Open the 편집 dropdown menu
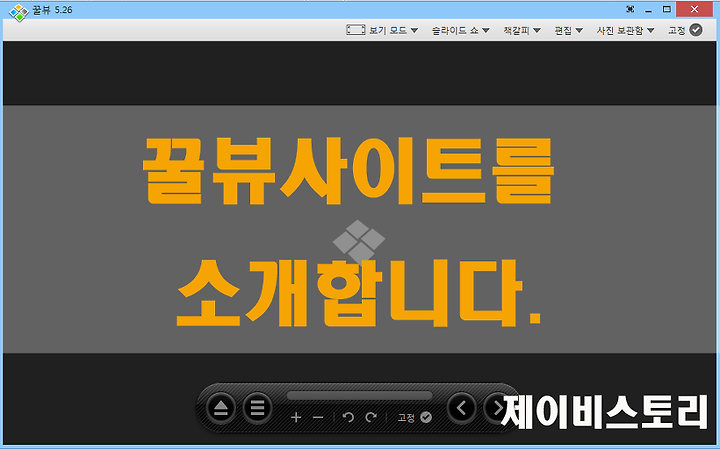This screenshot has height=450, width=720. coord(568,30)
